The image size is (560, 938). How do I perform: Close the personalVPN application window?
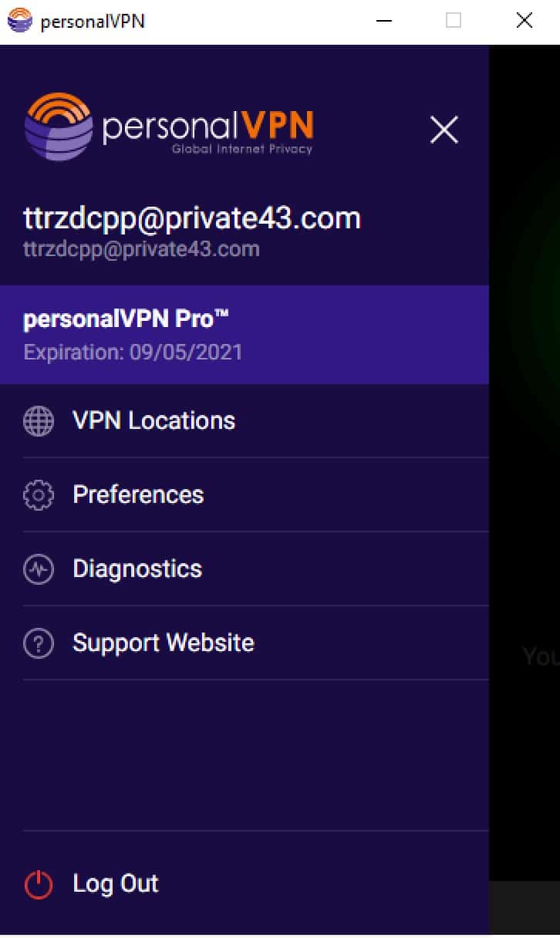[525, 21]
